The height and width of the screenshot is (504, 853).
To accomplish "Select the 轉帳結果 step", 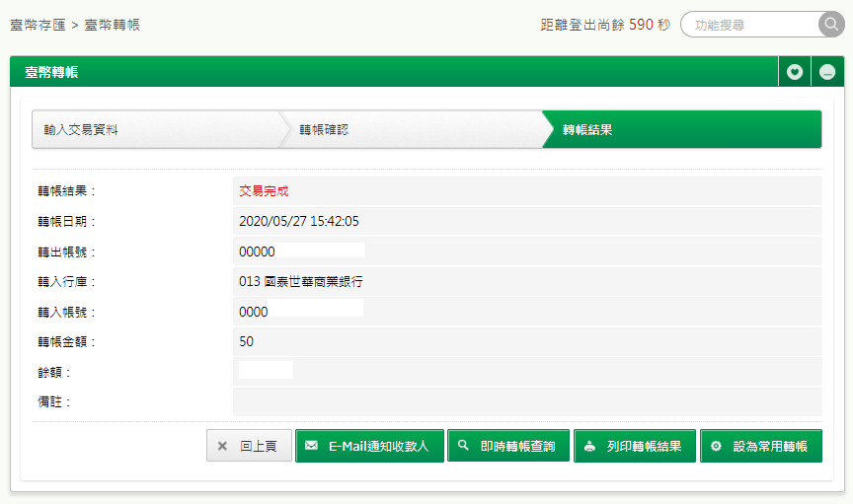I will pos(682,129).
